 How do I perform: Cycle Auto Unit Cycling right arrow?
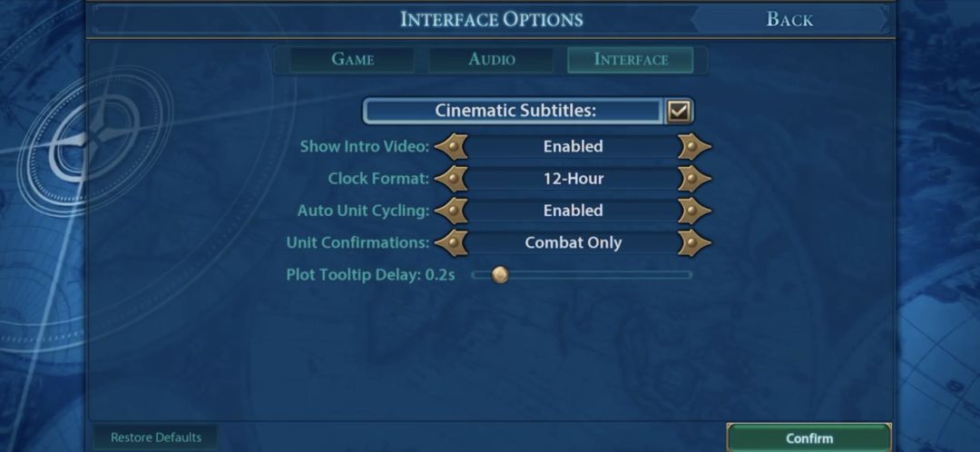pyautogui.click(x=694, y=211)
